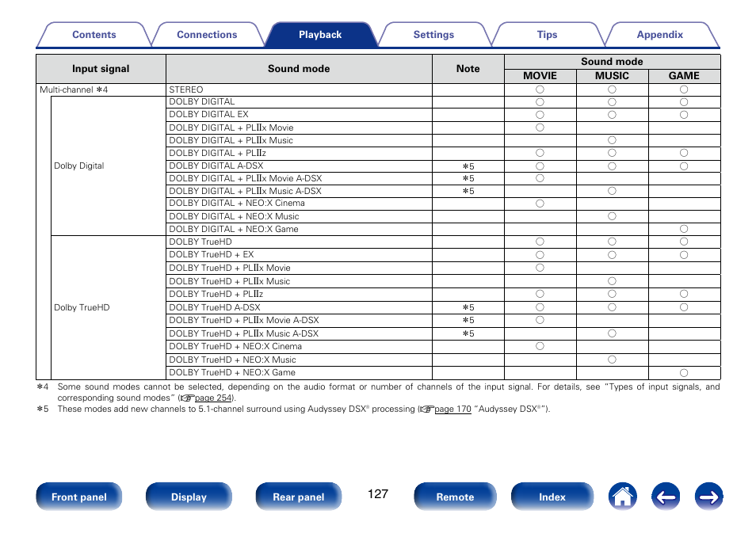Click DOLBY TrueHD + PLIIz row
756x533 pixels.
click(x=299, y=294)
